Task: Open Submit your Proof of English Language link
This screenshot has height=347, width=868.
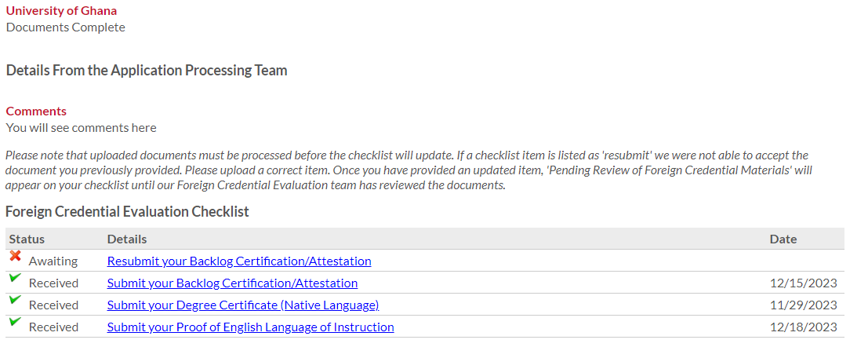Action: 250,327
